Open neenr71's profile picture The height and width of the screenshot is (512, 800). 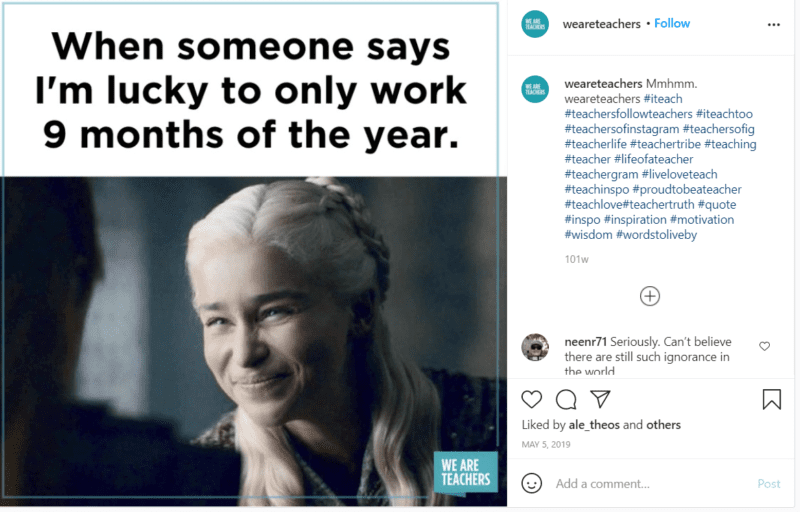click(535, 347)
